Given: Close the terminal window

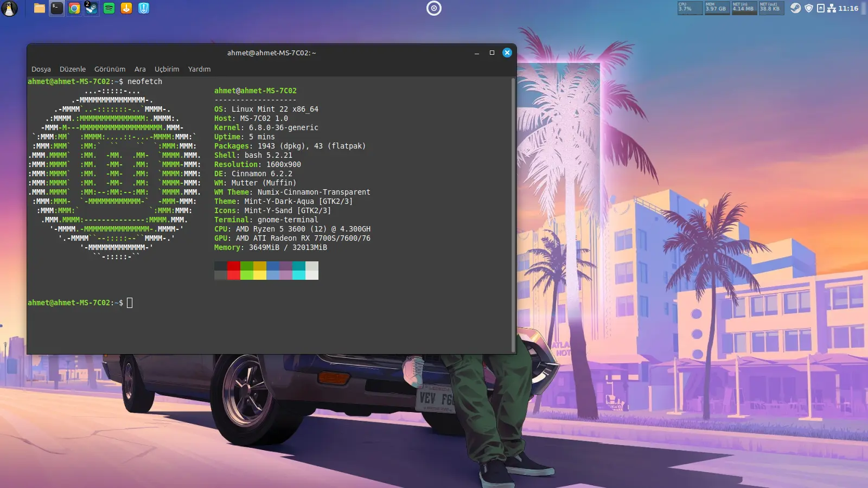Looking at the screenshot, I should click(507, 53).
